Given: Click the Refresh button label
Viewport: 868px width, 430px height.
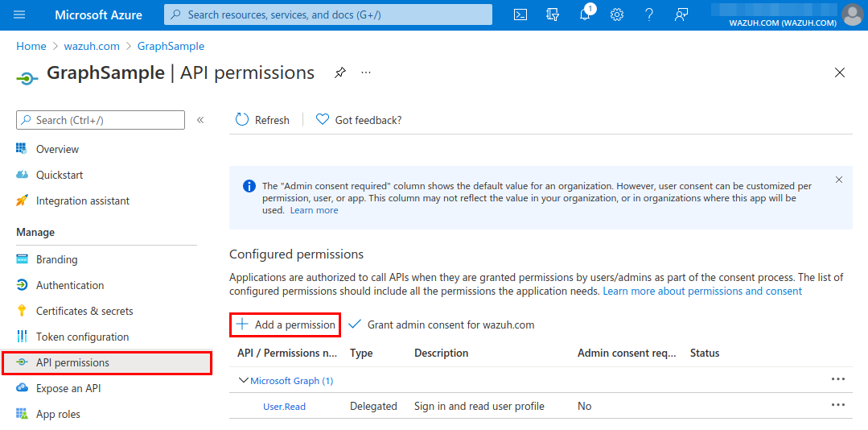Looking at the screenshot, I should (x=272, y=120).
